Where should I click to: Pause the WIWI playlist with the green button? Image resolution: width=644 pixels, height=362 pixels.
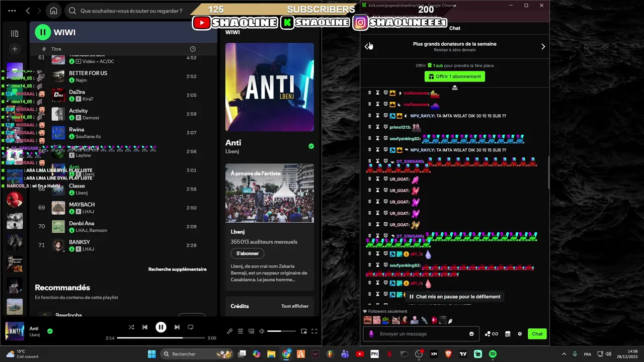click(x=43, y=32)
